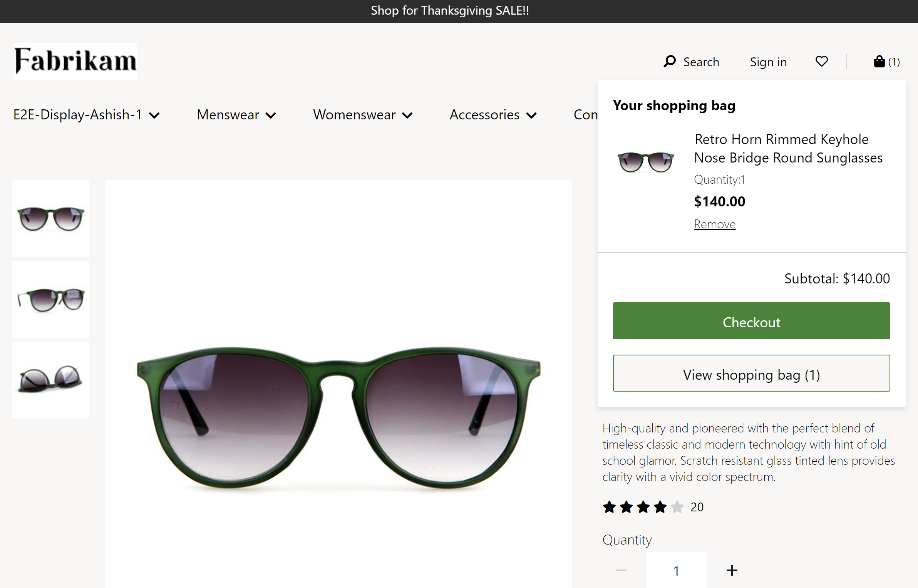Click the minus icon to decrease quantity

(621, 570)
